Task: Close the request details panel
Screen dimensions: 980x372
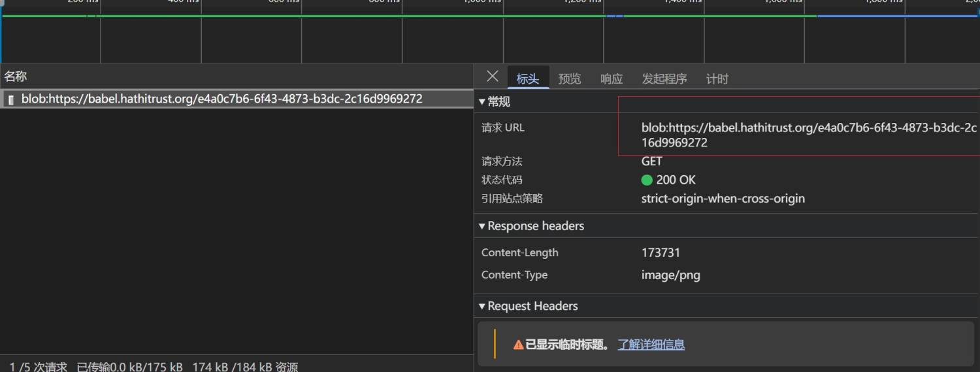Action: (493, 76)
